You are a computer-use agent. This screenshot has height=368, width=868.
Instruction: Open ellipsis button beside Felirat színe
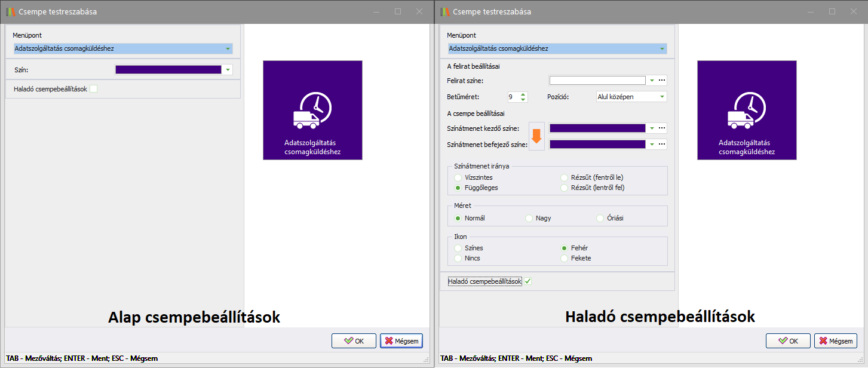(x=662, y=81)
